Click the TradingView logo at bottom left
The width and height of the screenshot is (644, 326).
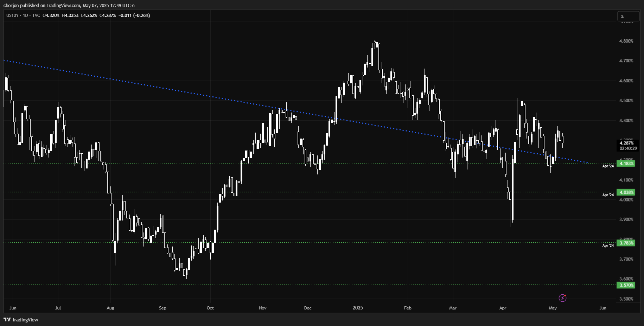tap(21, 320)
